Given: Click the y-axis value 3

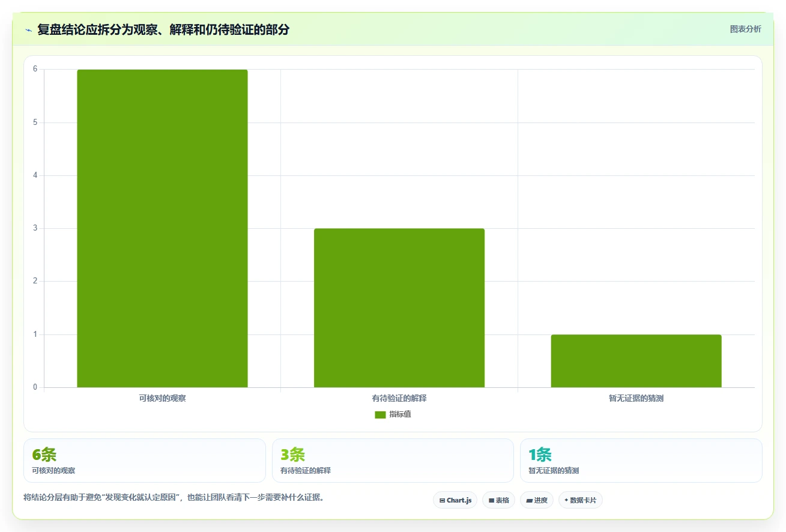Looking at the screenshot, I should click(35, 228).
